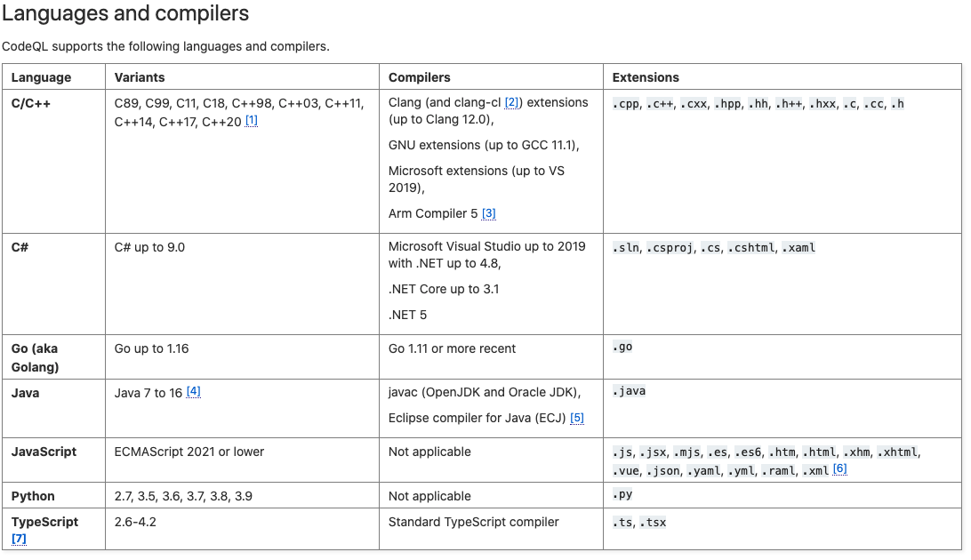This screenshot has width=971, height=560.
Task: Click the C# language row label
Action: click(x=20, y=247)
